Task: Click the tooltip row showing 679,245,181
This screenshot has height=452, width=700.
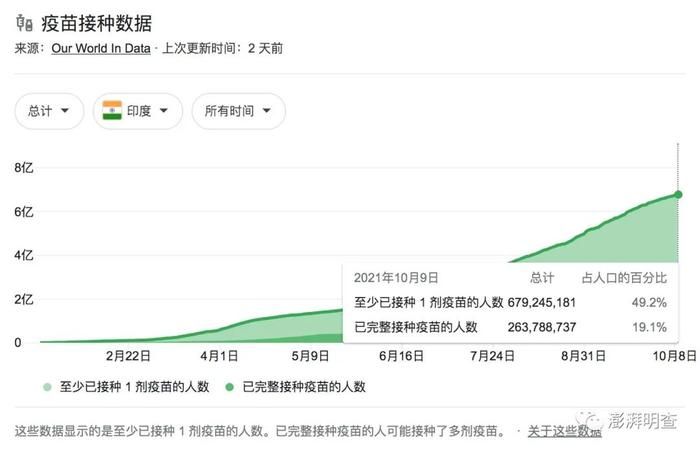Action: (x=510, y=302)
